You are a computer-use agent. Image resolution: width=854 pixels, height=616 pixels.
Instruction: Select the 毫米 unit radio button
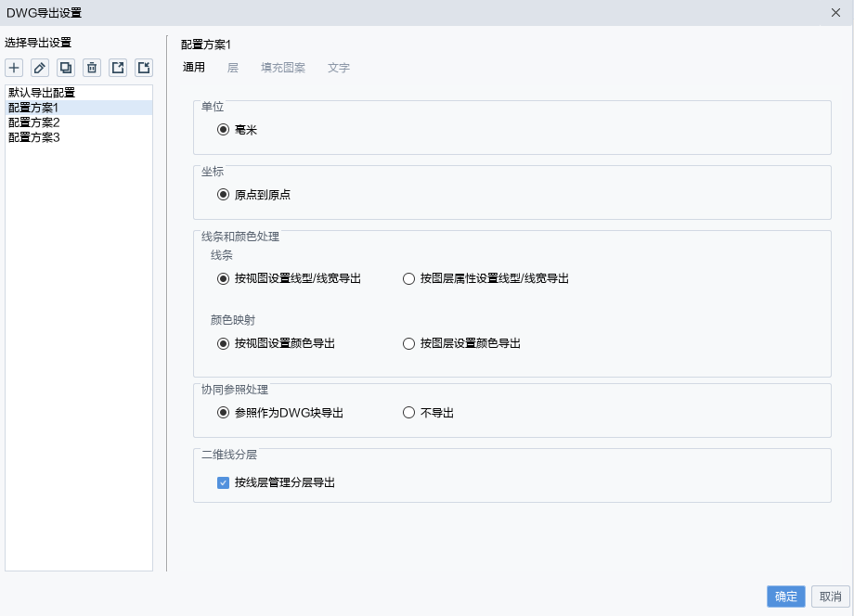223,130
